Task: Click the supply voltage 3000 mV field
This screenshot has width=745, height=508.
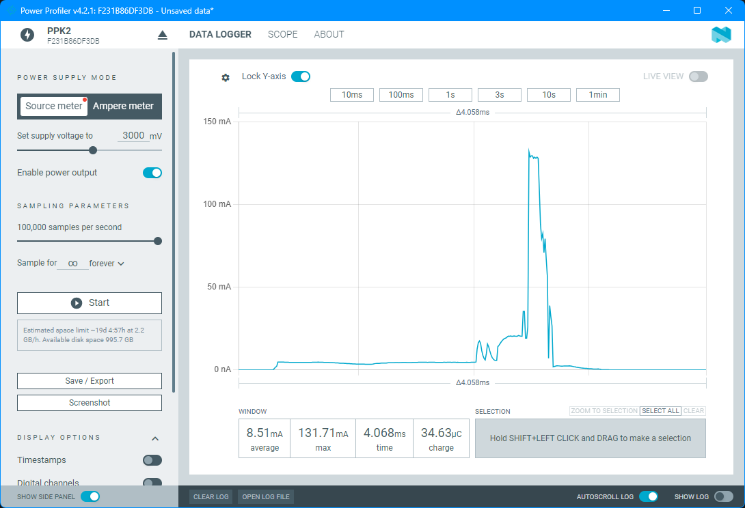Action: pyautogui.click(x=133, y=136)
